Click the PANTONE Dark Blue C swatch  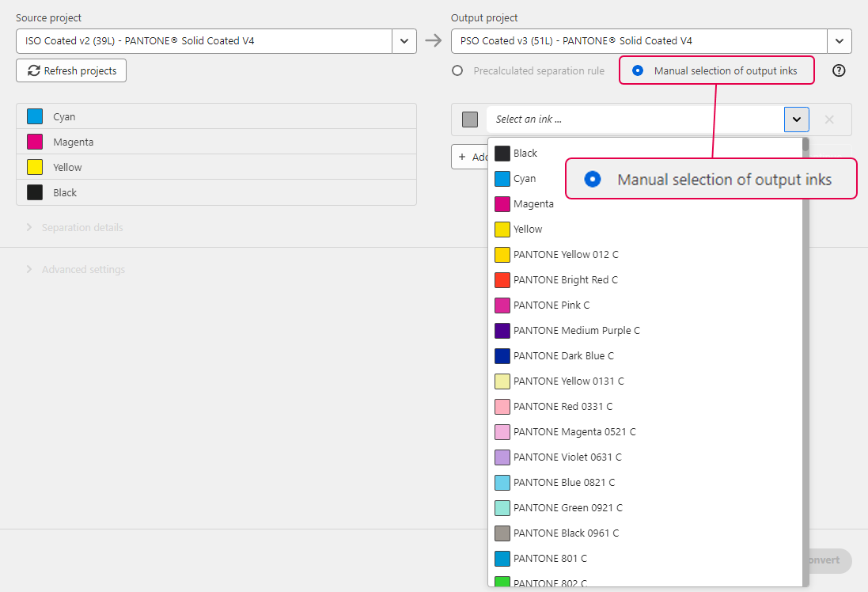502,356
